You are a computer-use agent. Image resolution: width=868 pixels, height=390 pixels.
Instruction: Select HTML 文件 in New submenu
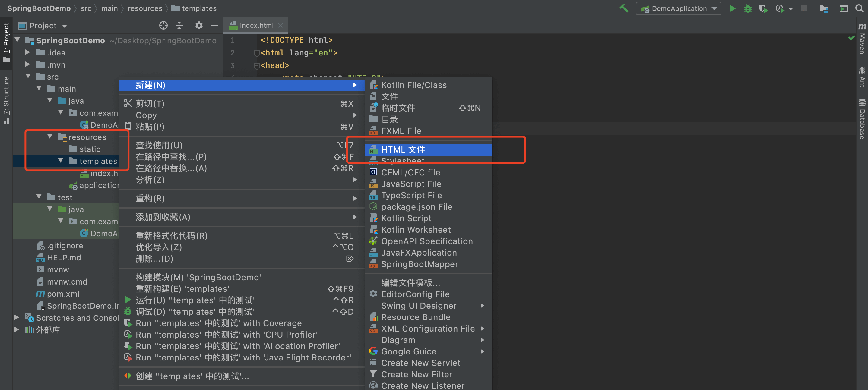(428, 149)
